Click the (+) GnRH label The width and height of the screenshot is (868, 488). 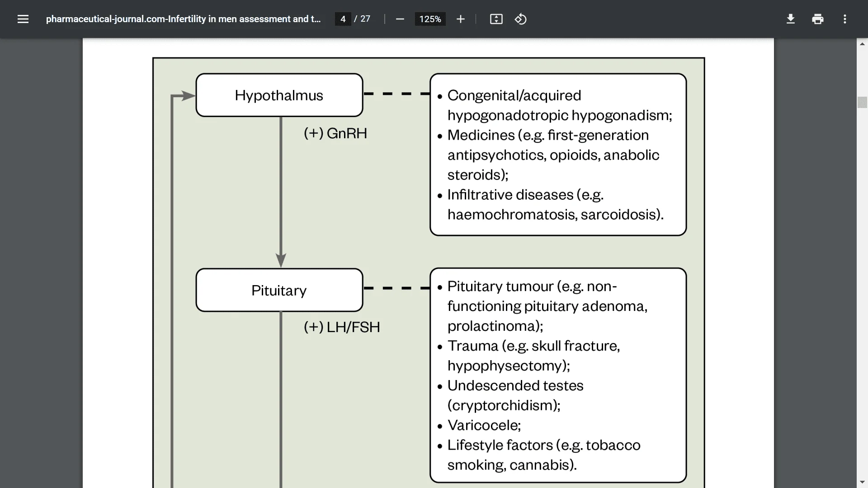(335, 133)
